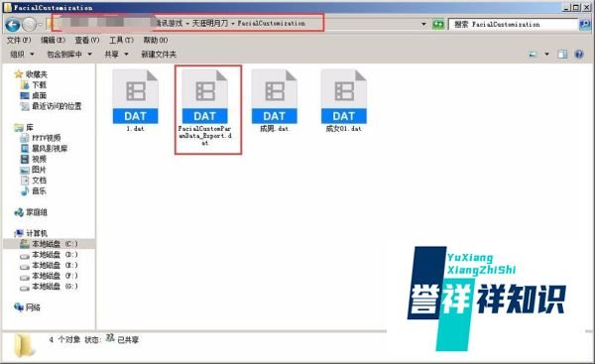Open the recent pages arrow beside Forward

(x=40, y=25)
